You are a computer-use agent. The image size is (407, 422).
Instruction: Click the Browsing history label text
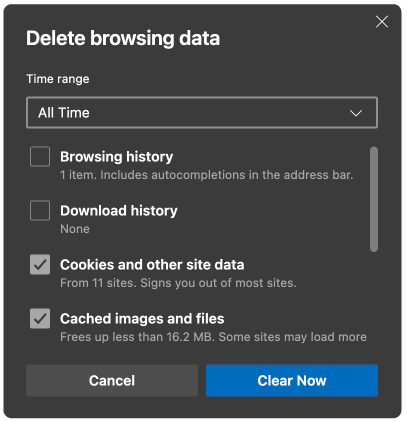(x=117, y=157)
